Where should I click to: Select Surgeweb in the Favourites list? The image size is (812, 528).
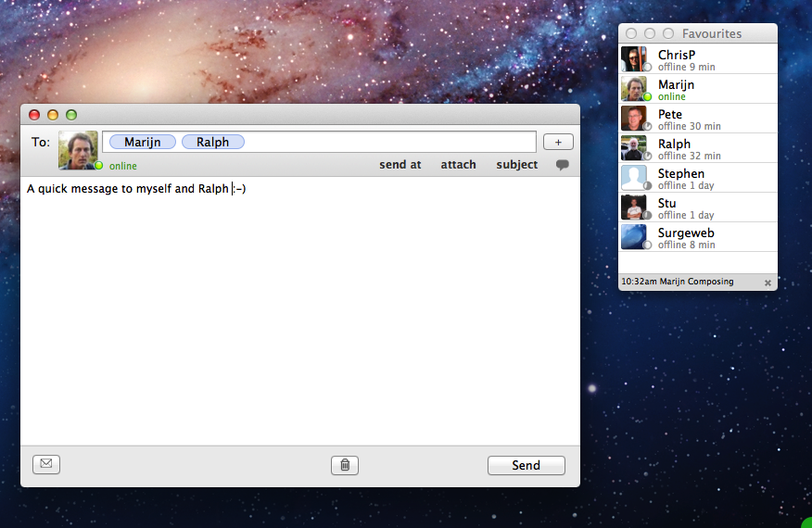click(698, 237)
